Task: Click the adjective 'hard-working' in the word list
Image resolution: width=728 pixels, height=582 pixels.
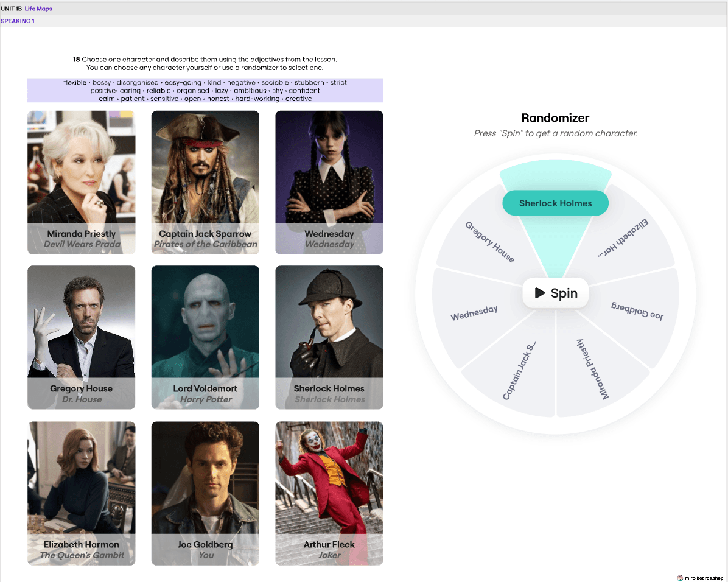Action: (257, 99)
